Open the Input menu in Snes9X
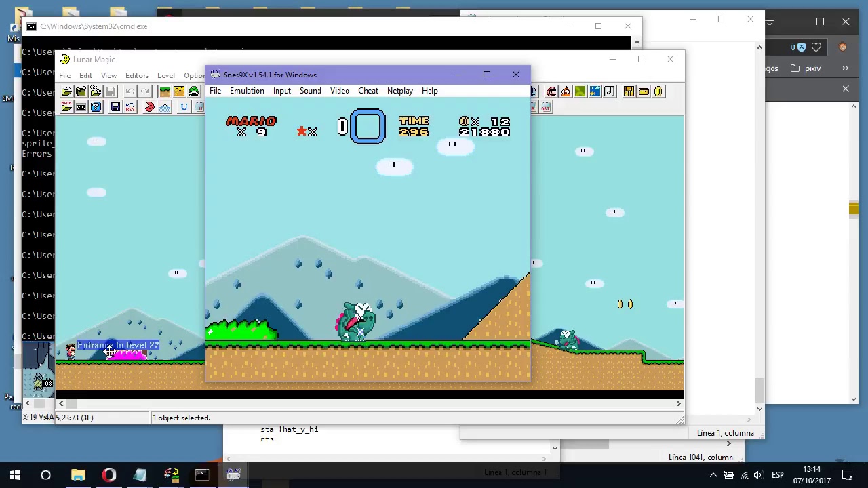The height and width of the screenshot is (488, 868). click(282, 91)
